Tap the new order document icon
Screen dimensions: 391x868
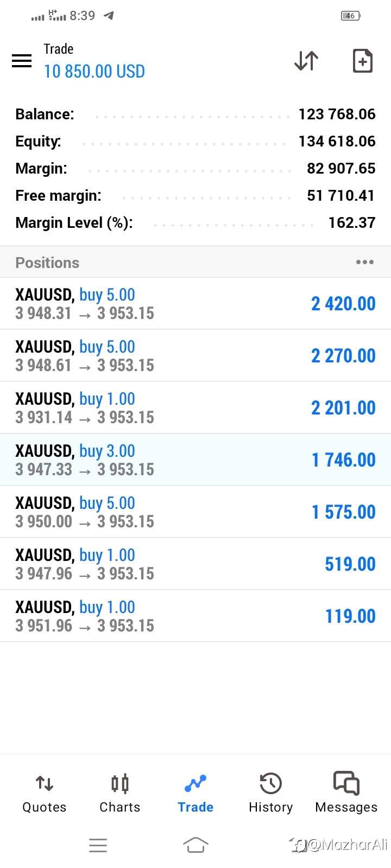[x=363, y=61]
